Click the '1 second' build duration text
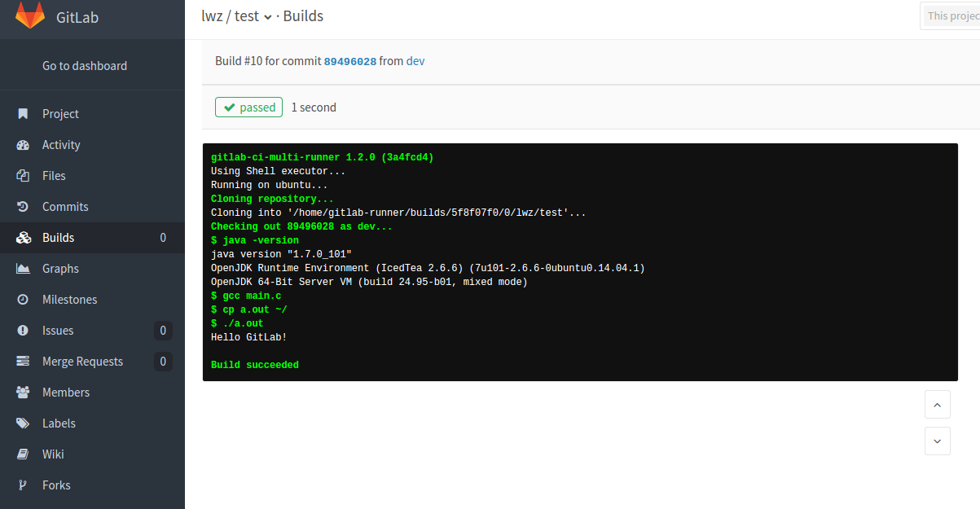This screenshot has height=509, width=980. click(x=314, y=108)
